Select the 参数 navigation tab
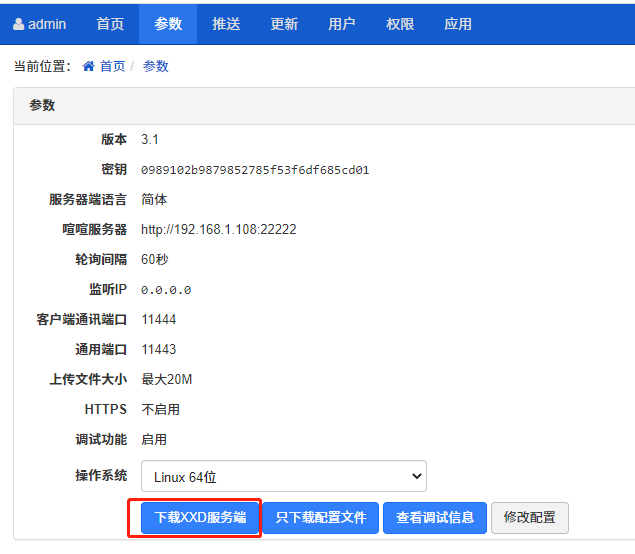The image size is (635, 554). tap(168, 24)
